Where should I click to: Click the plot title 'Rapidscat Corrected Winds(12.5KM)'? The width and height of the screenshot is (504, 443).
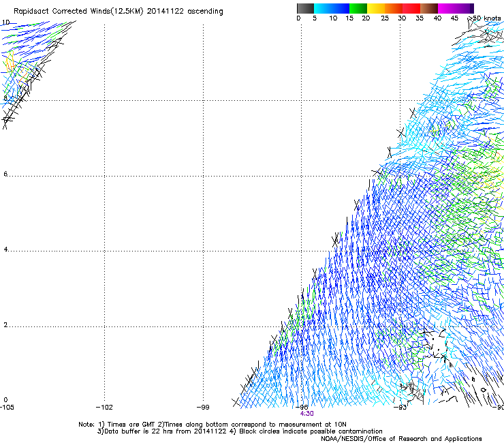tap(78, 12)
